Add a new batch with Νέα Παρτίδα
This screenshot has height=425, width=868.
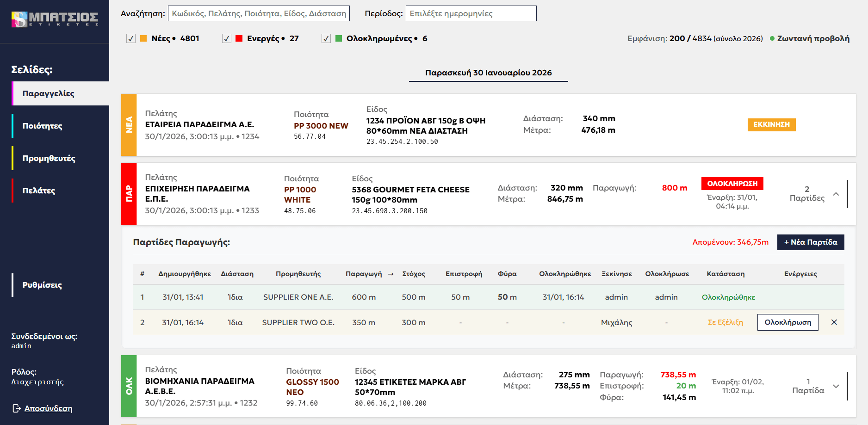(x=810, y=242)
